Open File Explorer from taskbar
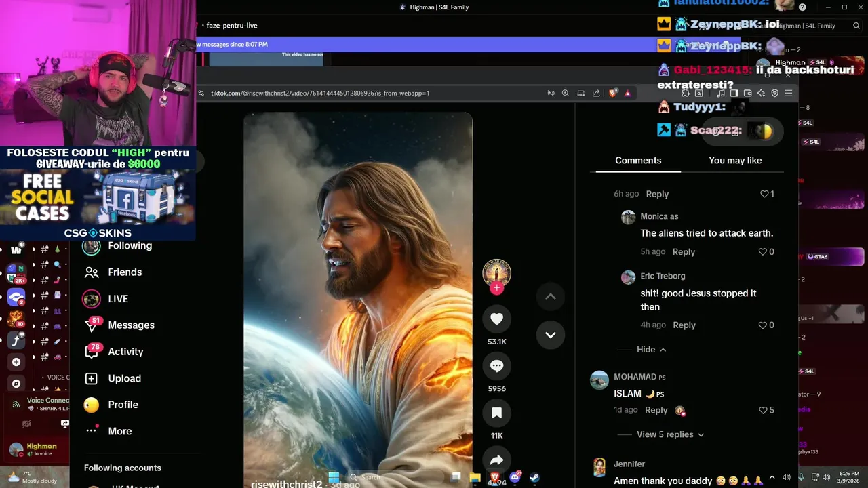This screenshot has width=868, height=488. coord(475,477)
